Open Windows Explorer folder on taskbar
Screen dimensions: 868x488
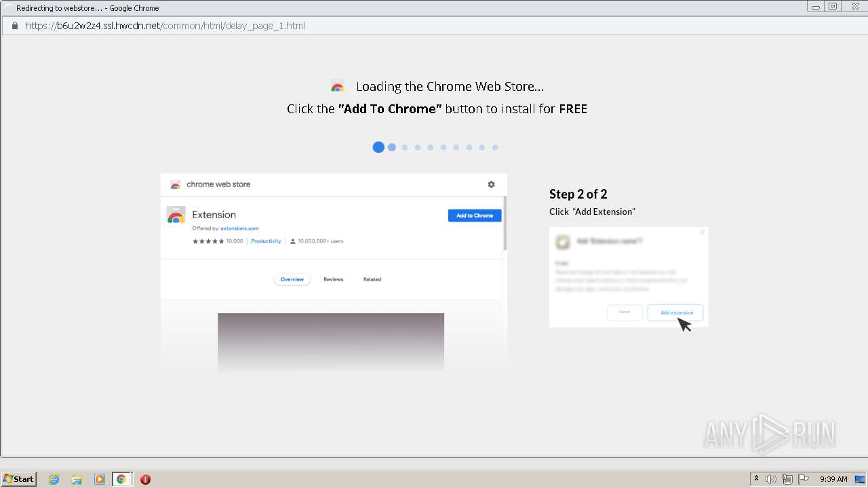click(77, 479)
